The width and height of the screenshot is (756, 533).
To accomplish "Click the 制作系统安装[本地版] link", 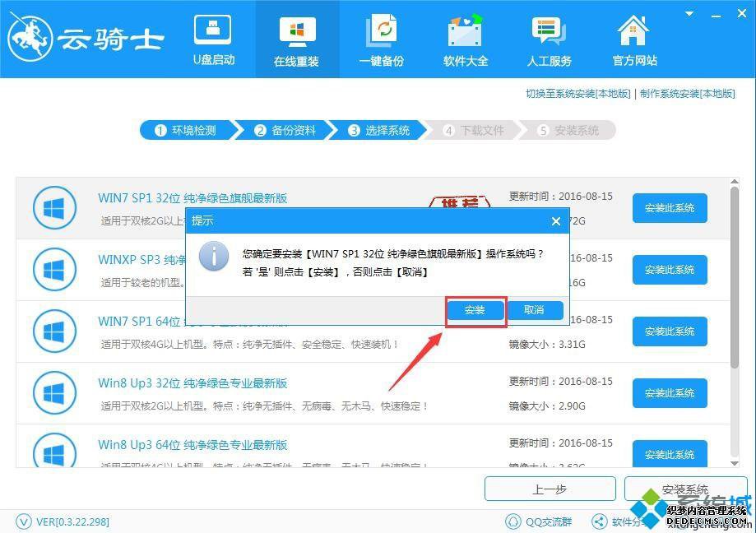I will coord(688,94).
